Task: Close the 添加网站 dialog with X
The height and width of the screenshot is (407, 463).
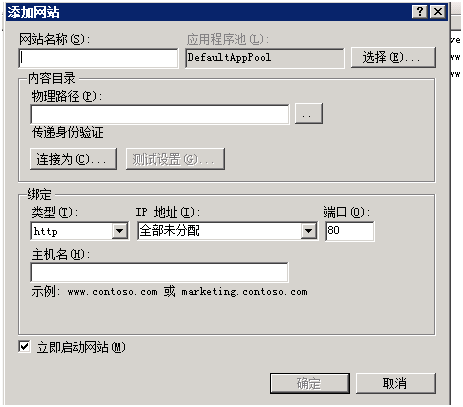Action: coord(438,12)
